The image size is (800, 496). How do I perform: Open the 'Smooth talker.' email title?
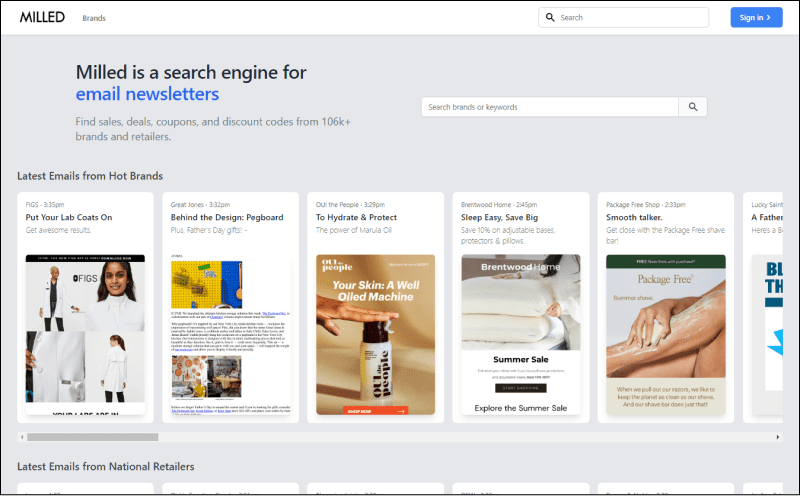(x=634, y=217)
